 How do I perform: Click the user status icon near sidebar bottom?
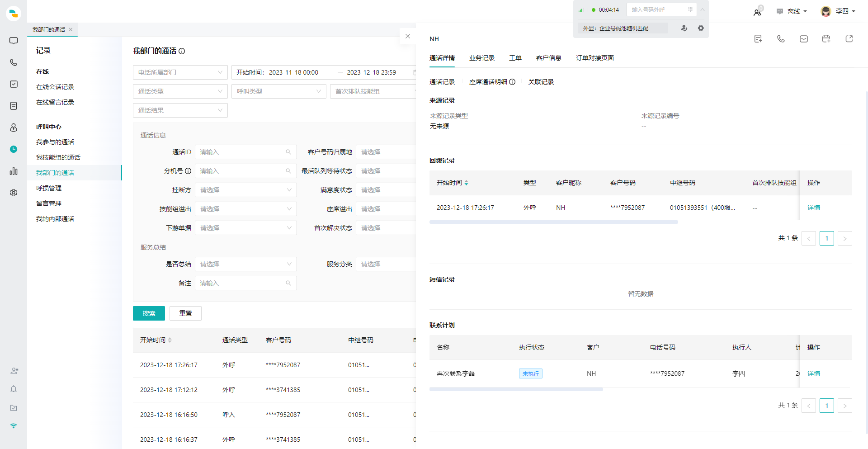click(14, 371)
